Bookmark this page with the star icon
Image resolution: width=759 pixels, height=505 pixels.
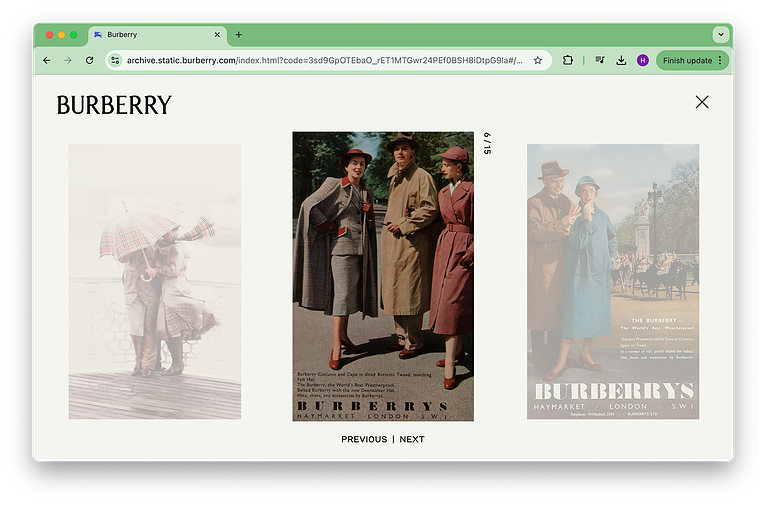pyautogui.click(x=538, y=61)
